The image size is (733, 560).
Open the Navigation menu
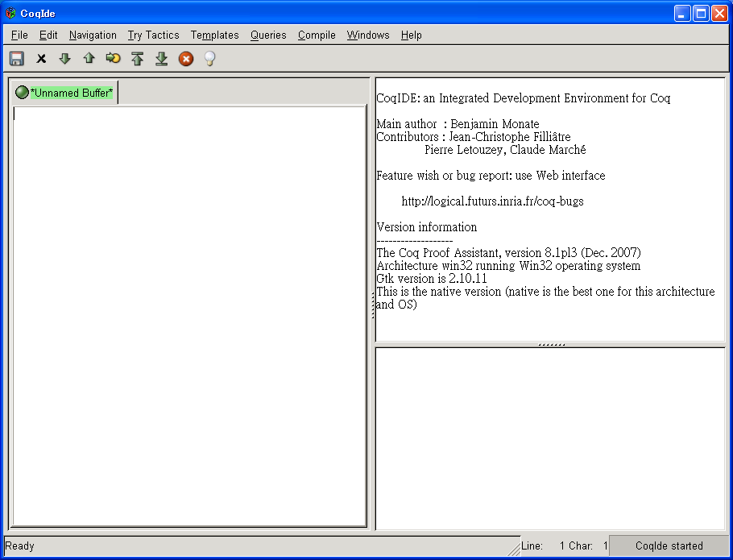[x=93, y=35]
